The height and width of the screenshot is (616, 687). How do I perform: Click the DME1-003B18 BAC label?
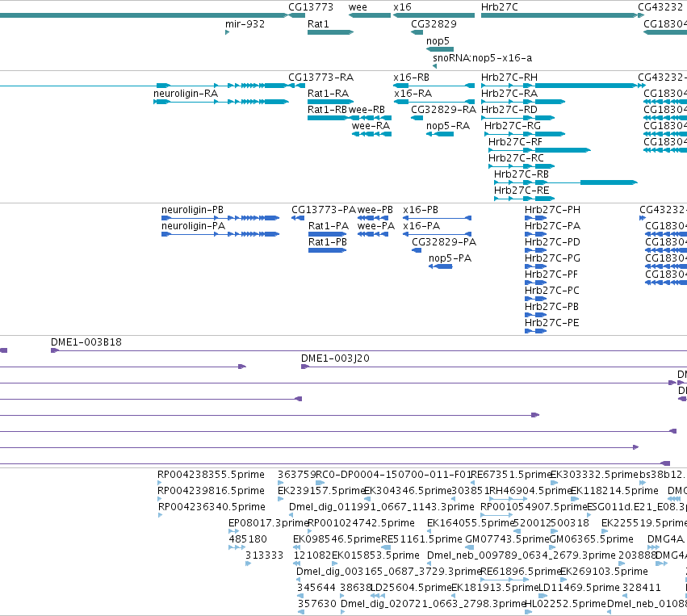(86, 343)
